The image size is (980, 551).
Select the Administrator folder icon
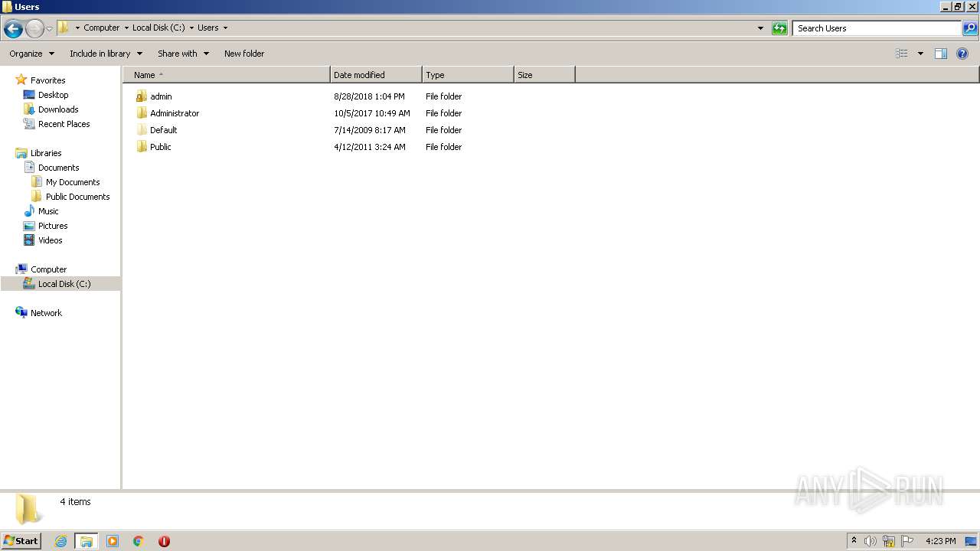[142, 113]
